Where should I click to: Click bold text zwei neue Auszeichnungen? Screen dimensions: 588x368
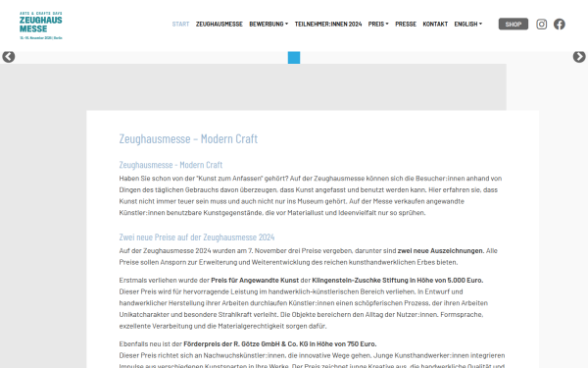click(441, 251)
